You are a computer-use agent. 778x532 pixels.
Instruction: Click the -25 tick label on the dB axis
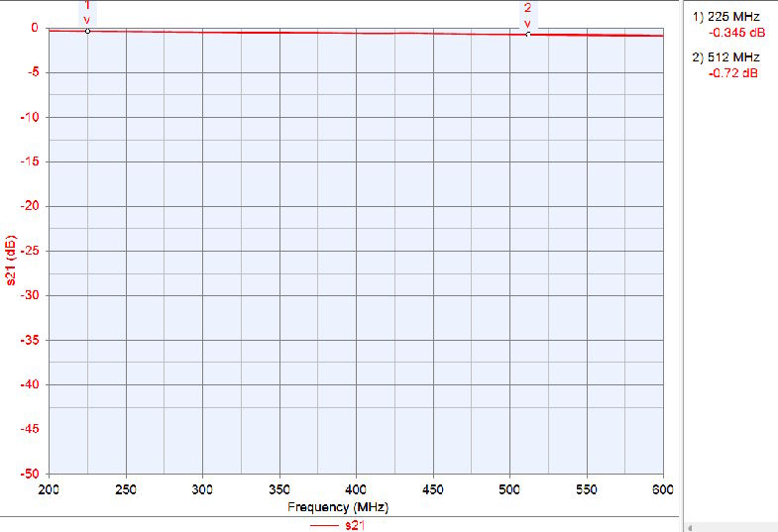click(30, 251)
